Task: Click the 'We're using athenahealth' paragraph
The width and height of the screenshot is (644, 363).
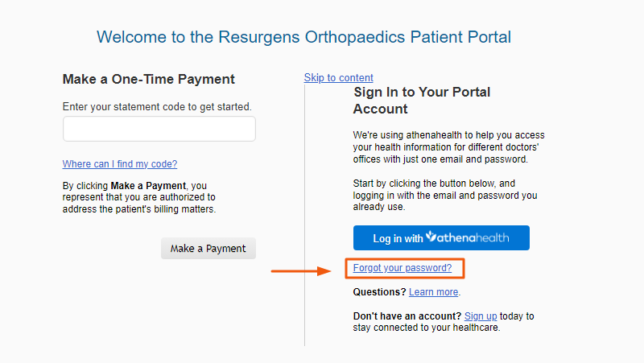Action: pos(449,147)
